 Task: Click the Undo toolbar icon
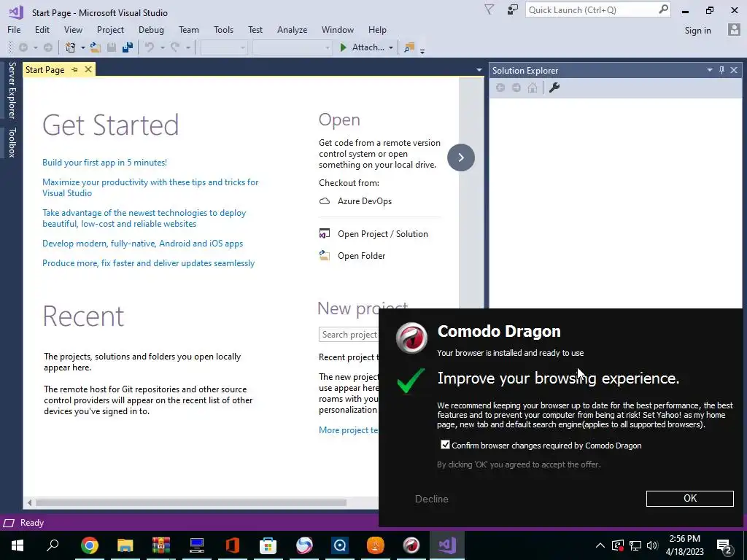[x=150, y=47]
